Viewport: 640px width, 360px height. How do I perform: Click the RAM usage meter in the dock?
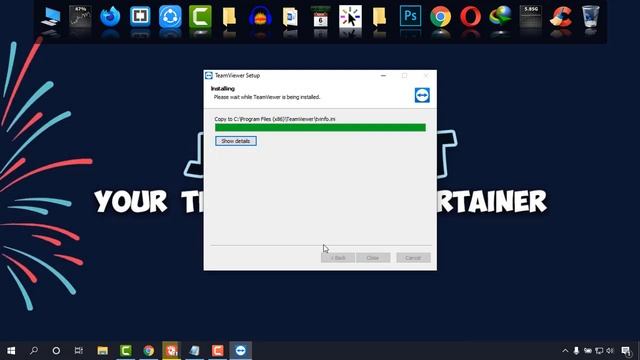coord(531,17)
